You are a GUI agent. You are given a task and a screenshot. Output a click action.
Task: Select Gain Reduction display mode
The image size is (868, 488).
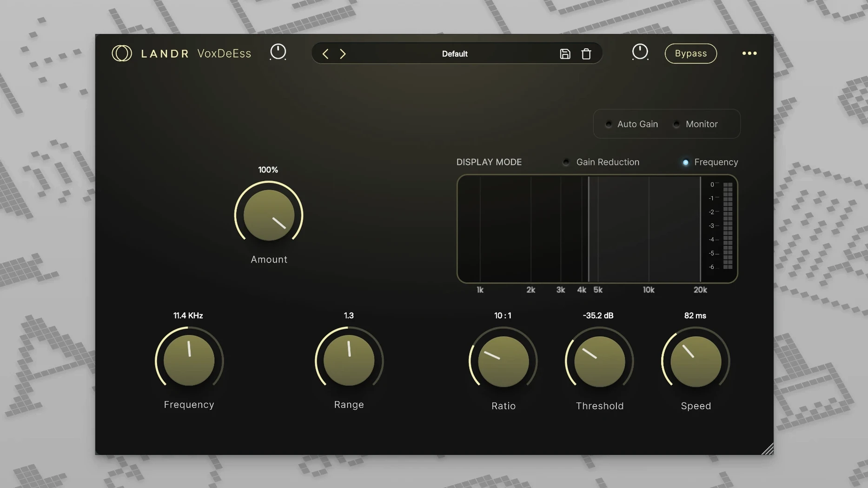(601, 162)
